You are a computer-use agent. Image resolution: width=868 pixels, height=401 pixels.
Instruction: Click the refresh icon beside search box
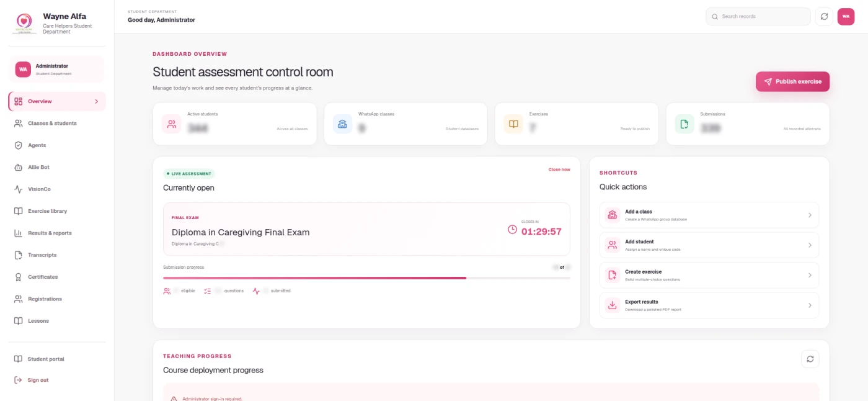[824, 17]
